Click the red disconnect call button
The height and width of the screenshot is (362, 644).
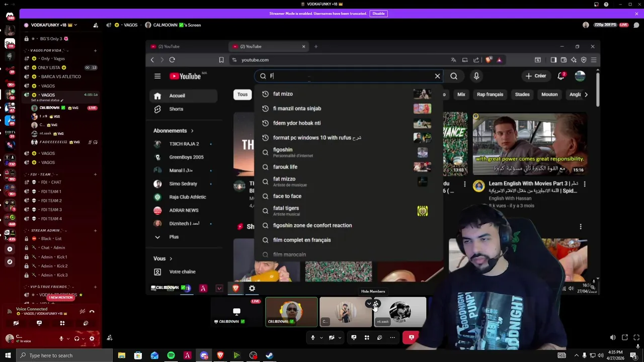[x=411, y=337]
